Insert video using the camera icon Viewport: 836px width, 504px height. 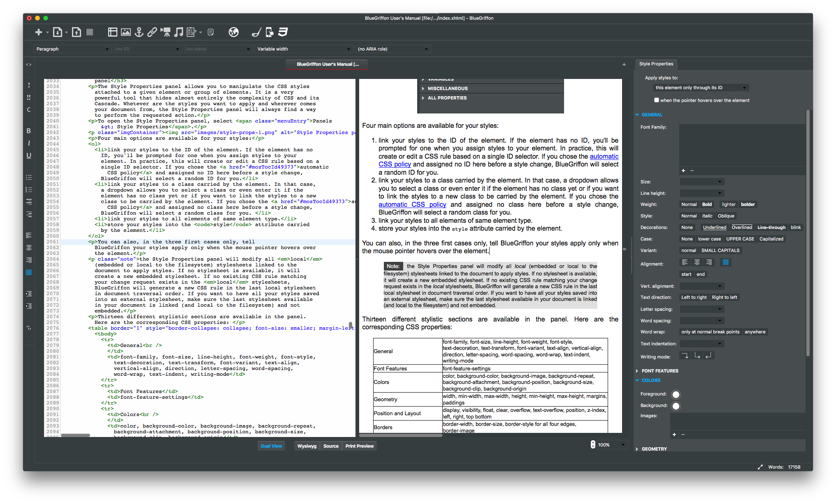pos(165,32)
